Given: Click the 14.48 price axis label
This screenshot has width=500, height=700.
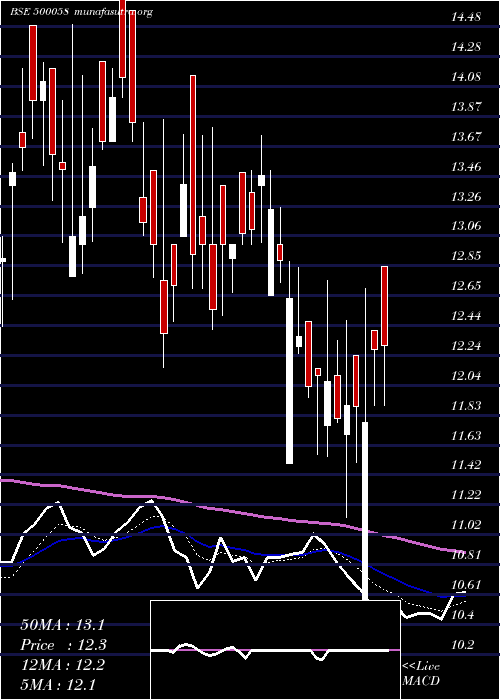Looking at the screenshot, I should [x=466, y=17].
